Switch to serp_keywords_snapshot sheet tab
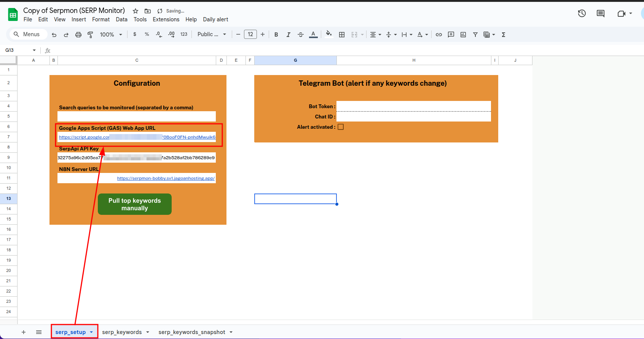Viewport: 644px width, 339px height. click(191, 332)
